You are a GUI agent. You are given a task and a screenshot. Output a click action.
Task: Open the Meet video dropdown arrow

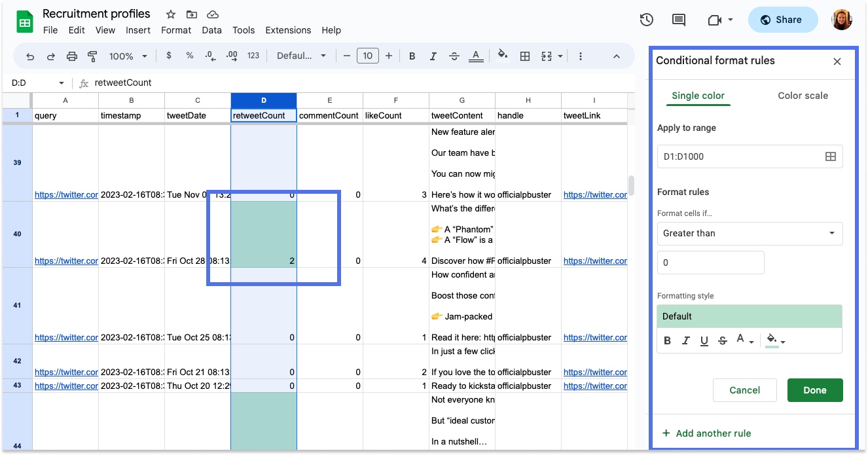[731, 20]
